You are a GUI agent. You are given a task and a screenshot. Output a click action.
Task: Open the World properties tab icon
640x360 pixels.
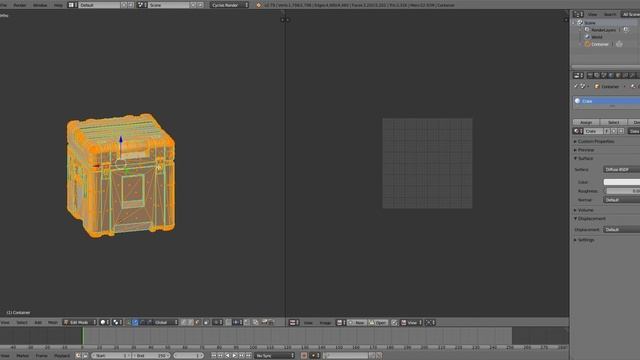611,76
